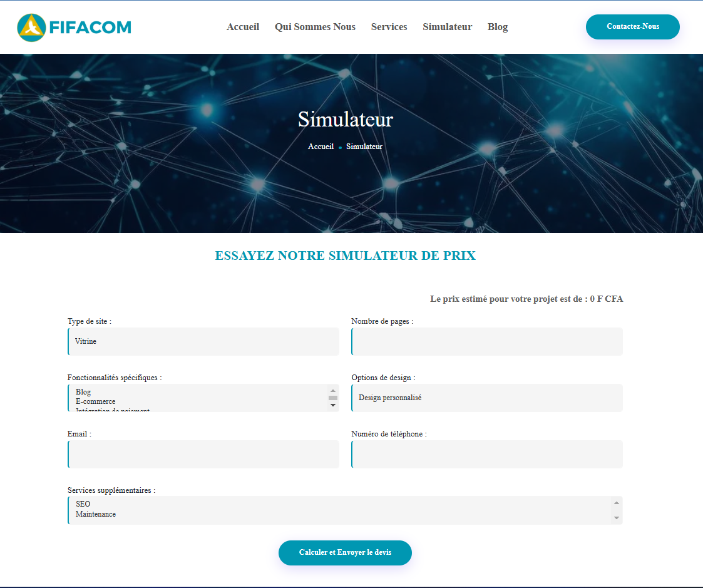Focus the Email input field
Viewport: 703px width, 588px height.
203,454
